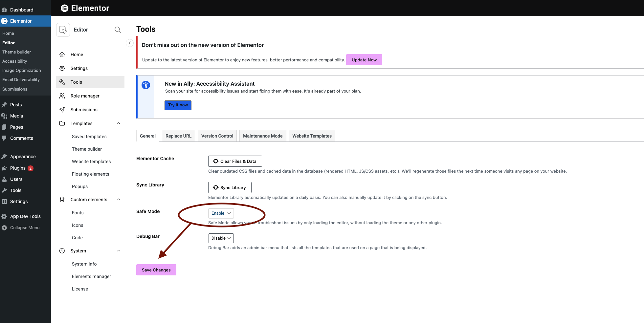644x323 pixels.
Task: Collapse the sidebar using the arrow handle
Action: click(130, 43)
